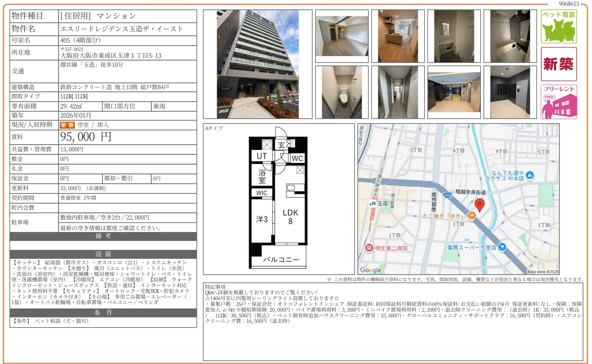This screenshot has height=364, width=592.
Task: Open the entrance lobby photo thumbnail
Action: point(454,92)
